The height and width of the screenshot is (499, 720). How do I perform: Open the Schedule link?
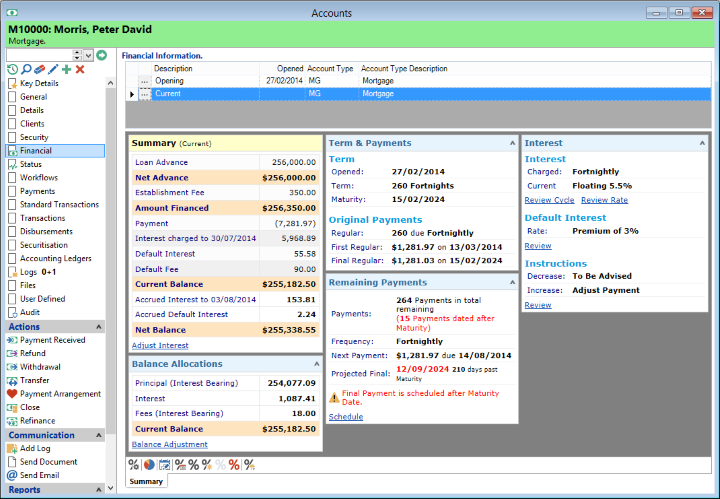[x=346, y=416]
